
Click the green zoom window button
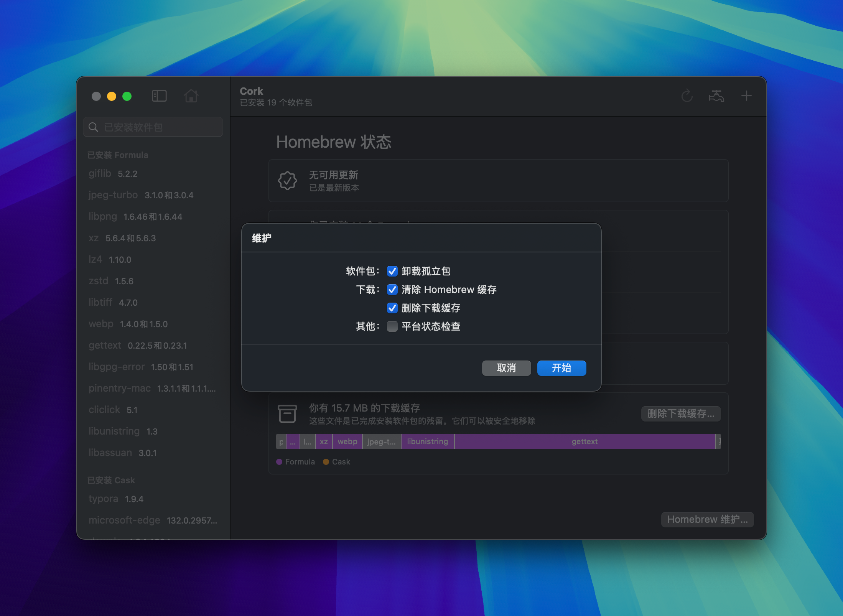[127, 96]
